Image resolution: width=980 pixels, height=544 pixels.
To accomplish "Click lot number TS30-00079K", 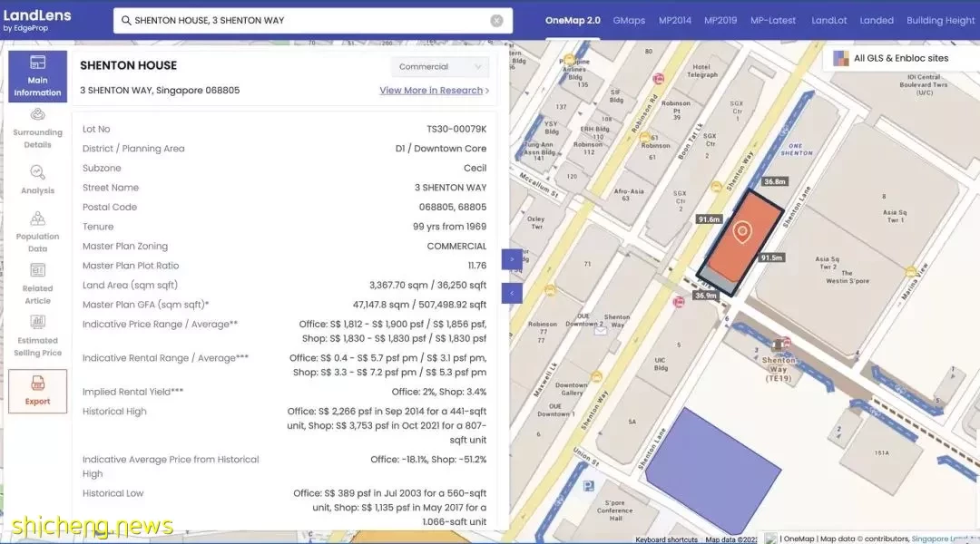I will tap(456, 130).
